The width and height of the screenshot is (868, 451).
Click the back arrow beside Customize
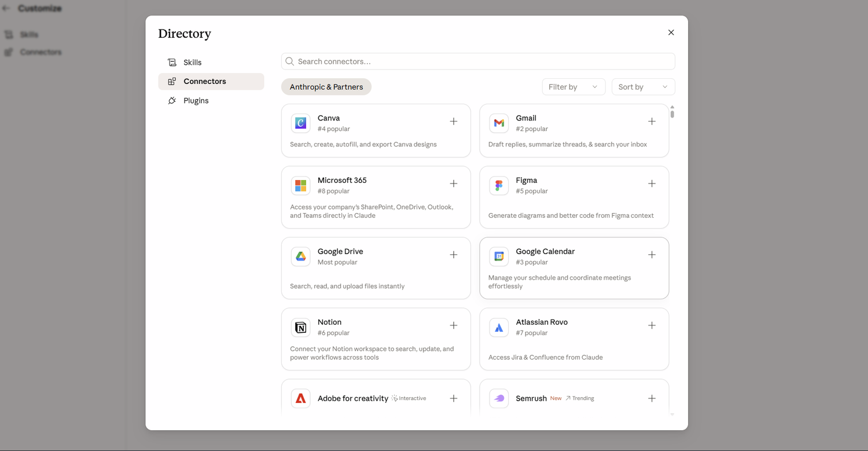tap(6, 9)
